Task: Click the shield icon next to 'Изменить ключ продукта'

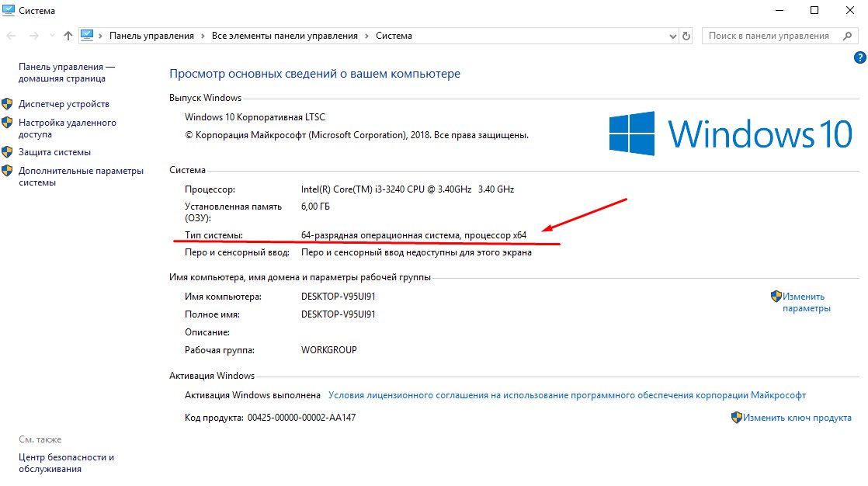Action: [736, 418]
